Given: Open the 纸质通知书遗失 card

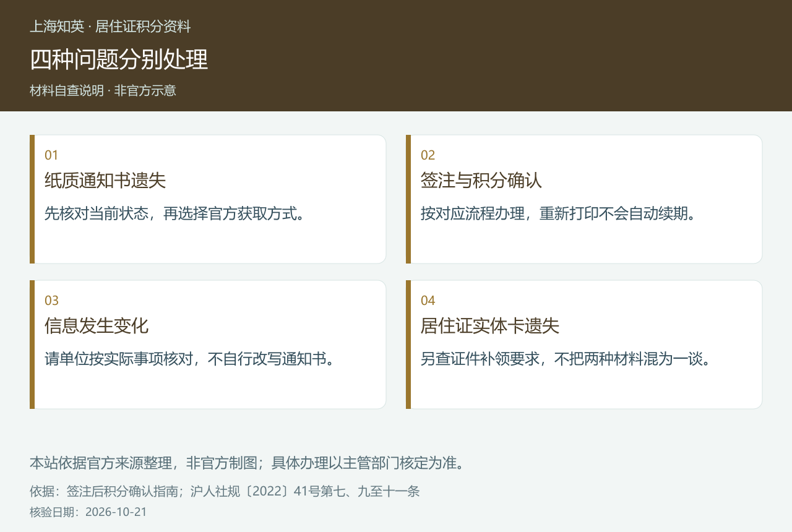Looking at the screenshot, I should point(208,199).
